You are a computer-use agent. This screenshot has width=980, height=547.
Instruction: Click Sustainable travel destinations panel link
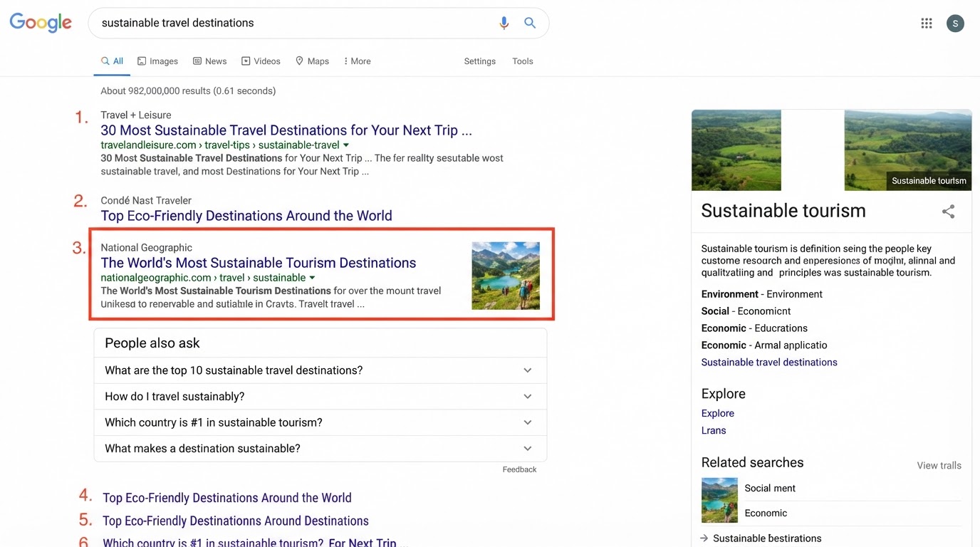pyautogui.click(x=769, y=363)
